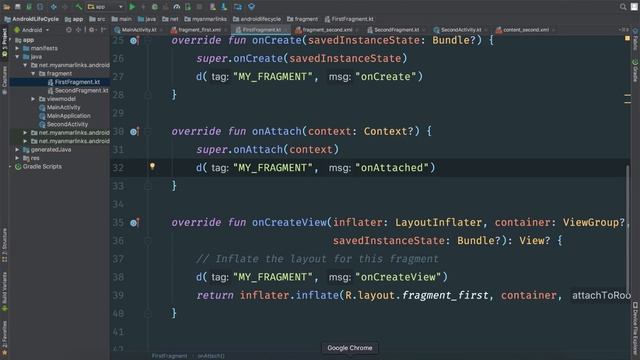640x360 pixels.
Task: Click line number 38 in the gutter
Action: [118, 277]
